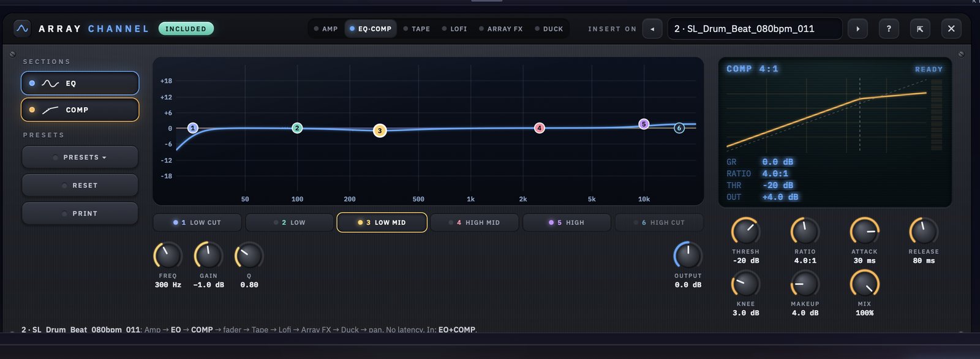Open the help question mark button
Screen dimensions: 980x359
(x=889, y=29)
